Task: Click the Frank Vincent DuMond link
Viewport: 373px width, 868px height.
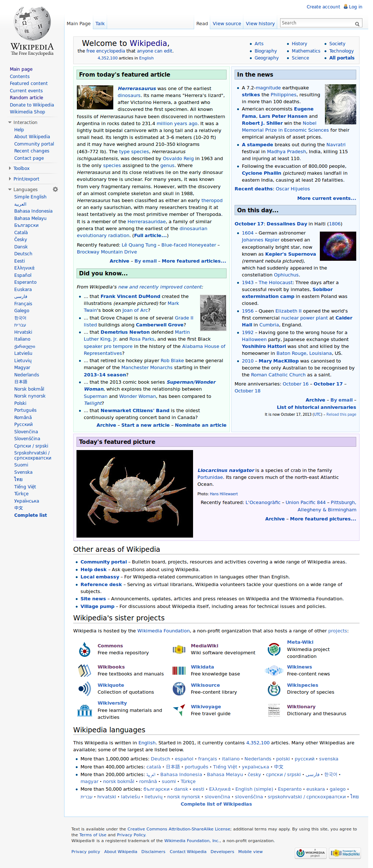Action: (130, 297)
